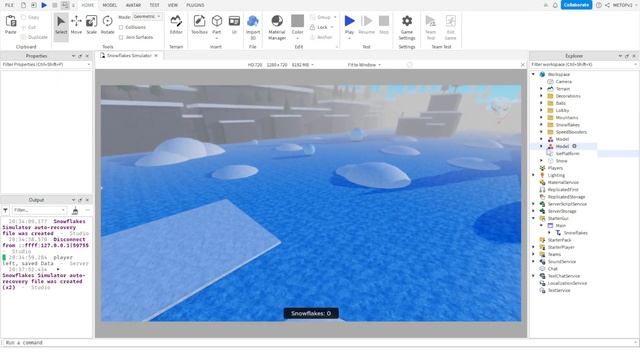The height and width of the screenshot is (360, 640).
Task: Select the Snowflakes folder in Explorer
Action: (x=567, y=125)
